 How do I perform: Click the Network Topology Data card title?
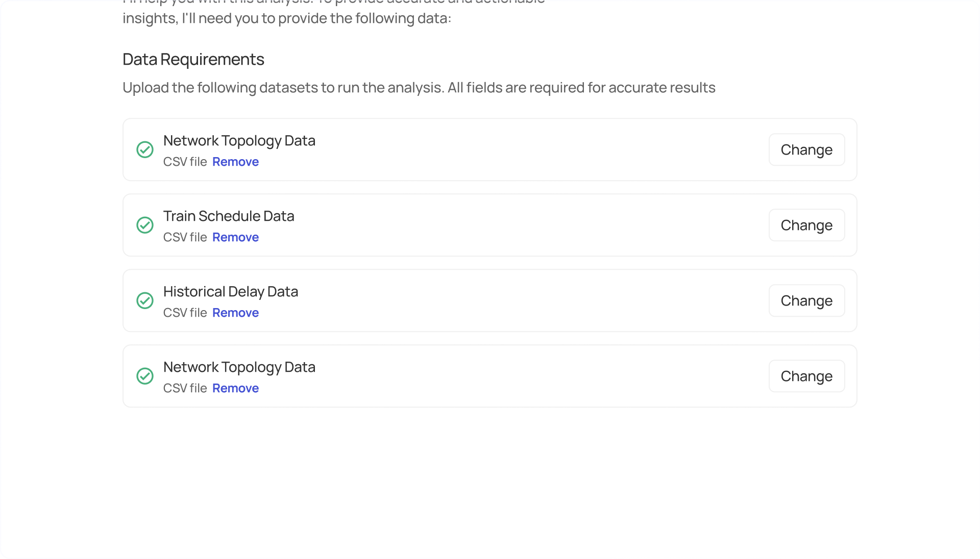(x=239, y=141)
